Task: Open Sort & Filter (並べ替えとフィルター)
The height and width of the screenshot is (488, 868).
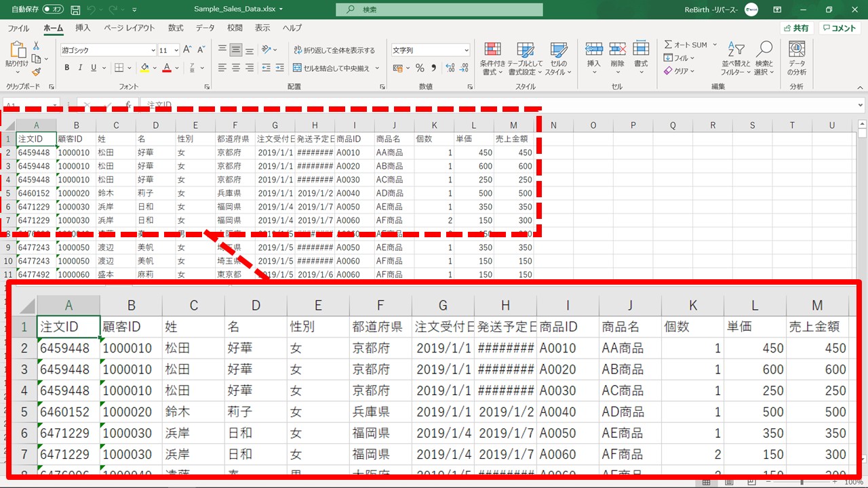Action: point(736,58)
